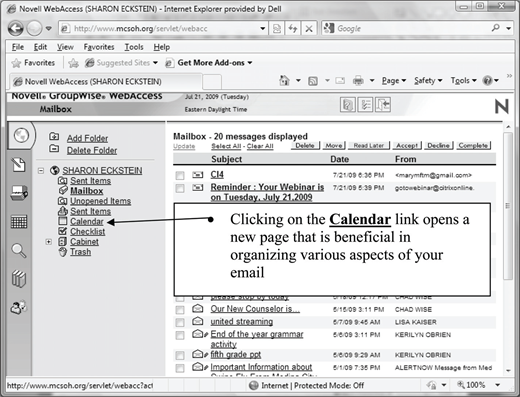Screen dimensions: 520x397
Task: Click the globe Mailbox icon in sidebar
Action: [x=21, y=135]
